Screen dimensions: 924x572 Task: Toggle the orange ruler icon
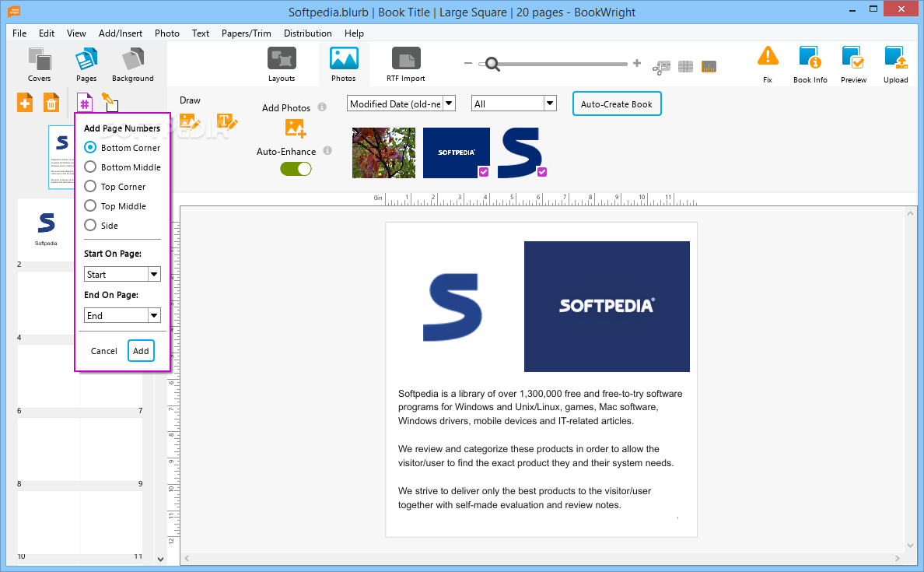click(x=709, y=67)
